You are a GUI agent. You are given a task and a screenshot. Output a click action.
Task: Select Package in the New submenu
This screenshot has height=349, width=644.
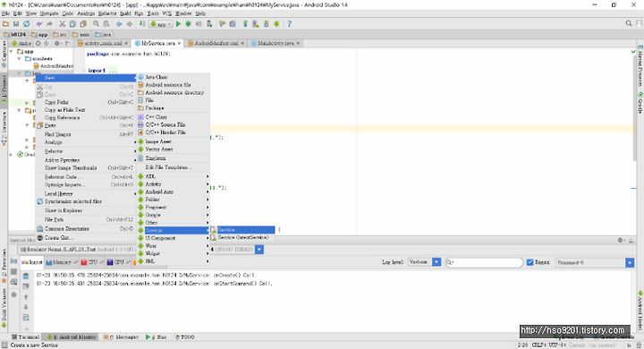[x=174, y=107]
